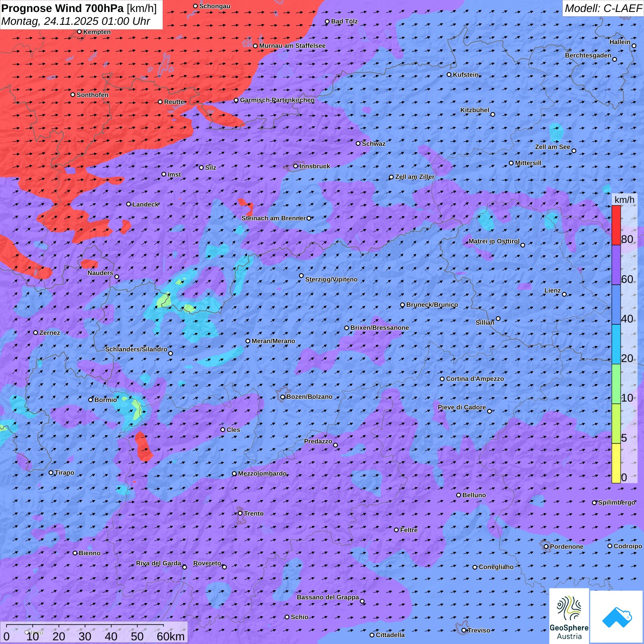This screenshot has width=644, height=644.
Task: Click the Pordenone city marker dot
Action: click(546, 546)
